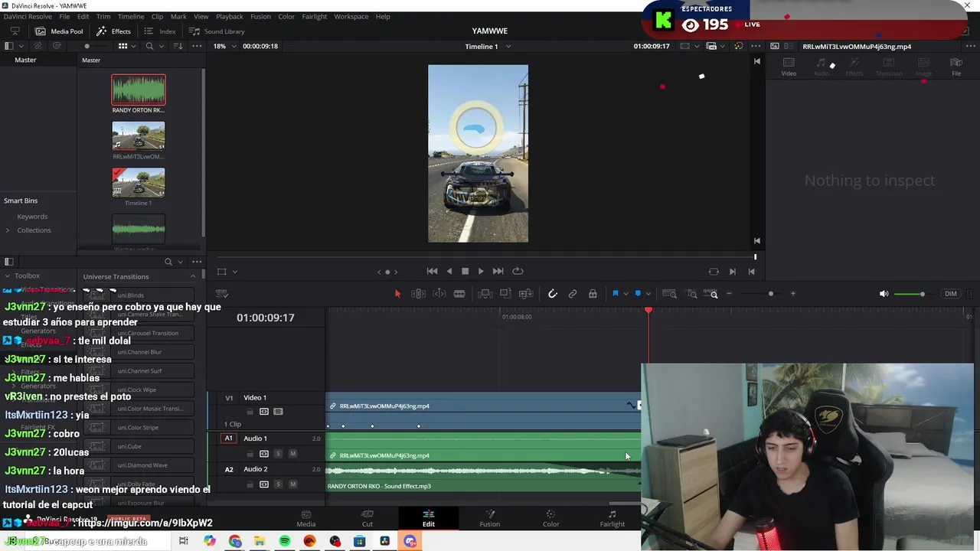Play in reverse in the viewer
Viewport: 980px width, 551px height.
click(x=449, y=271)
